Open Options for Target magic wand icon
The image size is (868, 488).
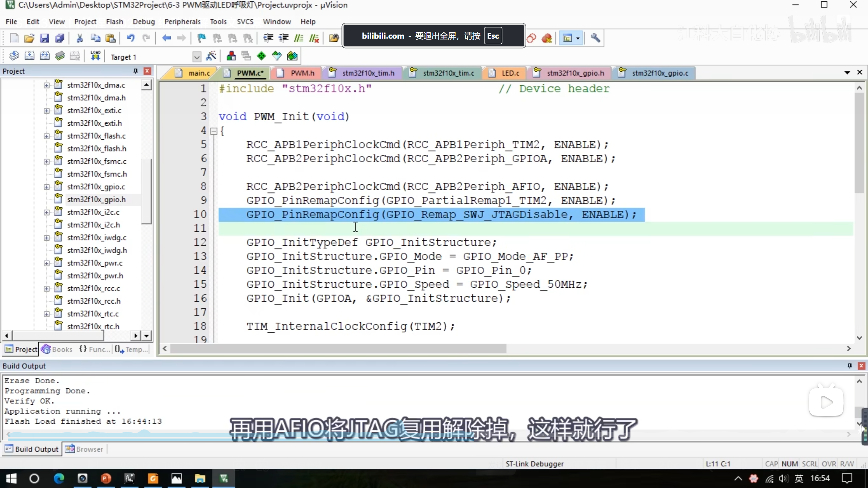pos(211,56)
